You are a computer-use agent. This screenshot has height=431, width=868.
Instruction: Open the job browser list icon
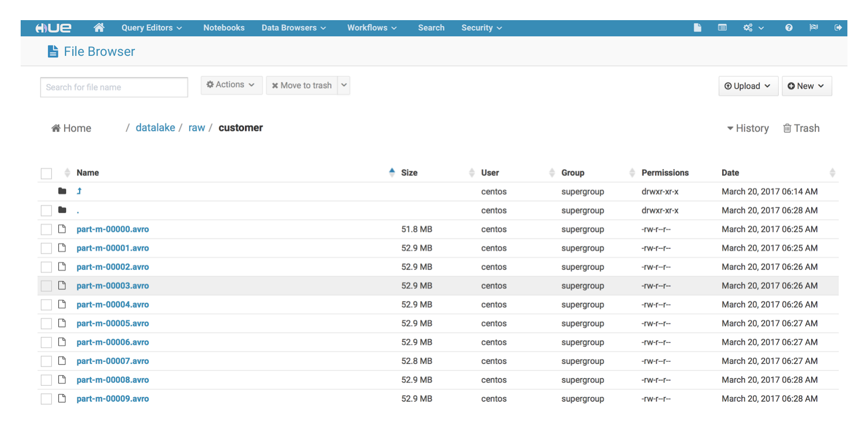tap(722, 28)
